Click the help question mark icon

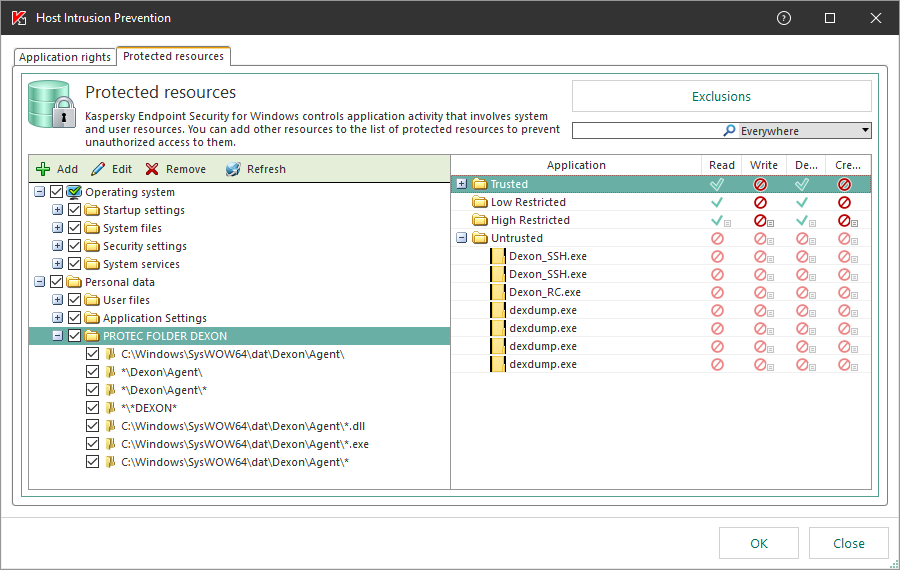coord(784,18)
